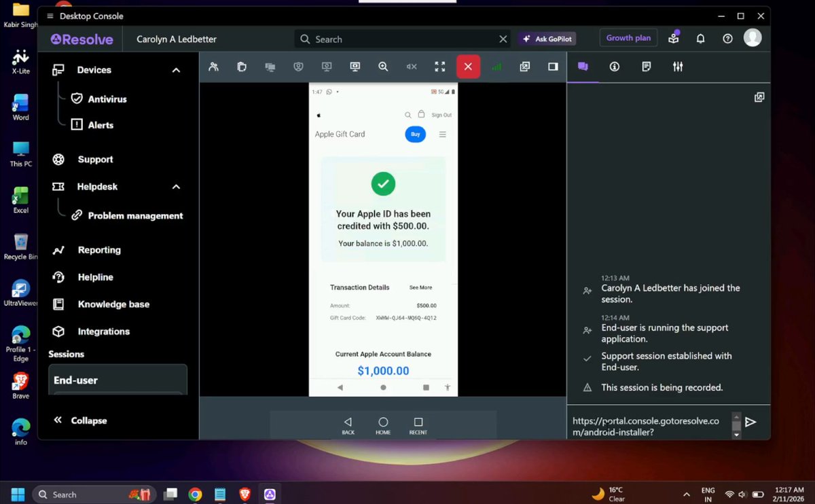Open Knowledge base in the sidebar
The width and height of the screenshot is (815, 504).
tap(101, 304)
